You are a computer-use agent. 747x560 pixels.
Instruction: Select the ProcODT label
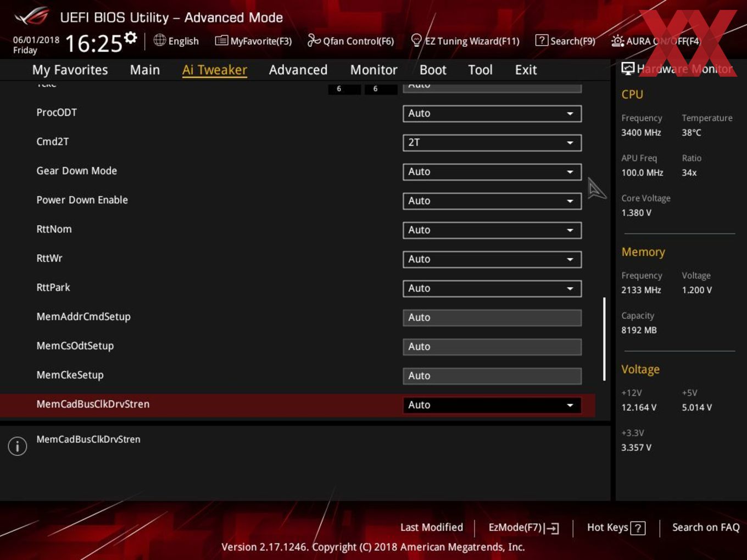(x=57, y=113)
